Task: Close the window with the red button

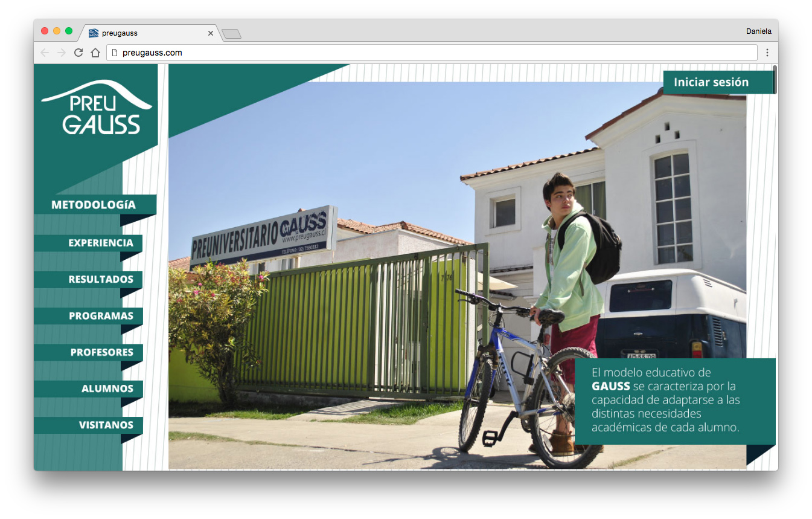Action: tap(45, 31)
